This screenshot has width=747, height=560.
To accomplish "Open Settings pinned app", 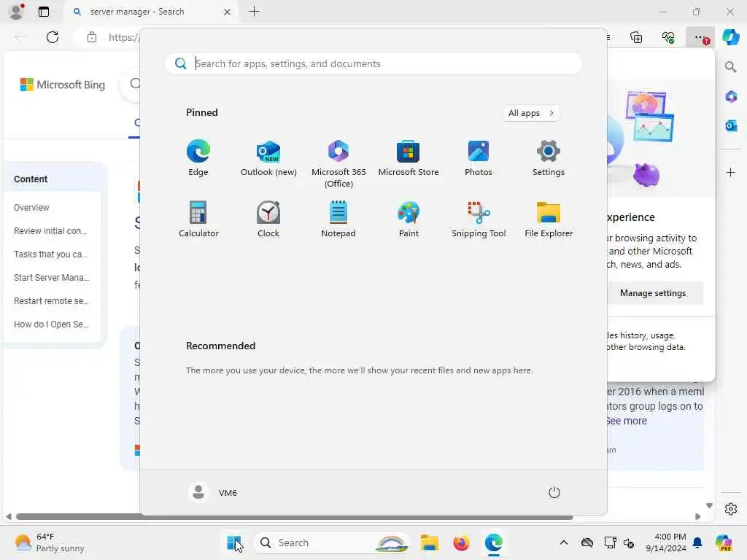I will [549, 158].
